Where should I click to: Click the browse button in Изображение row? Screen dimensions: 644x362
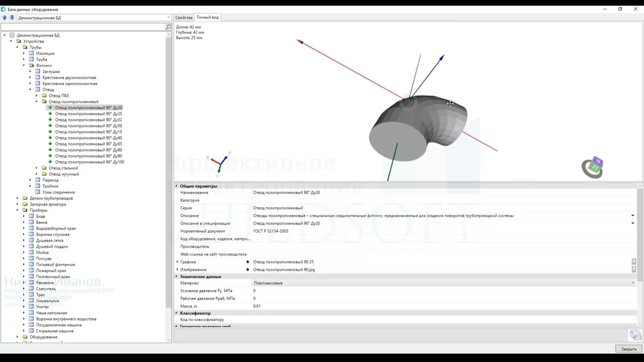633,269
